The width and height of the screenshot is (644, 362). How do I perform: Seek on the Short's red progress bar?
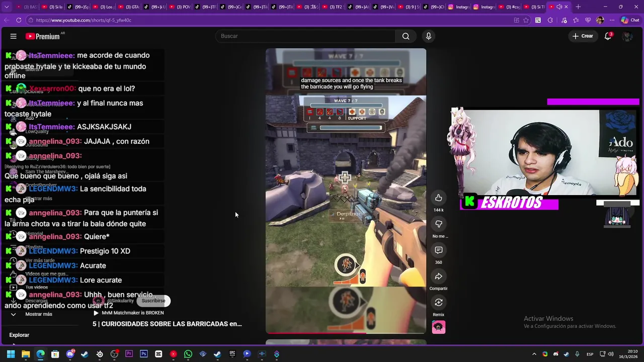346,333
